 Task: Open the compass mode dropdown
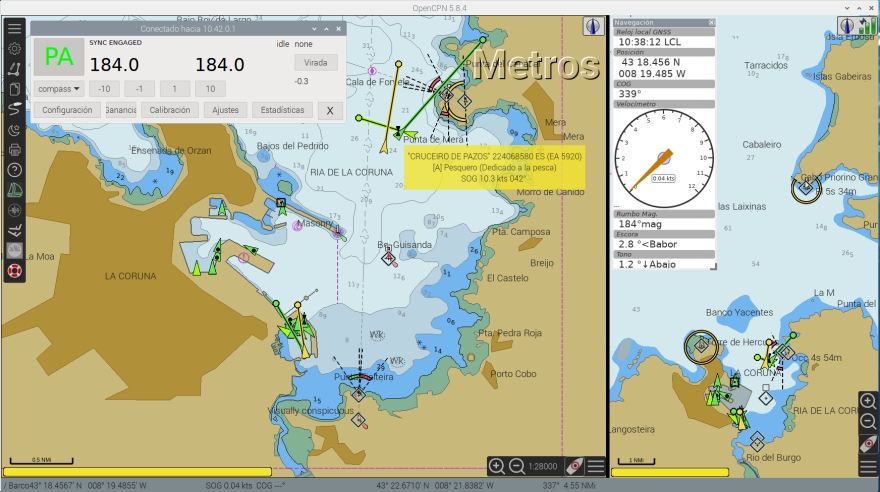(x=59, y=89)
